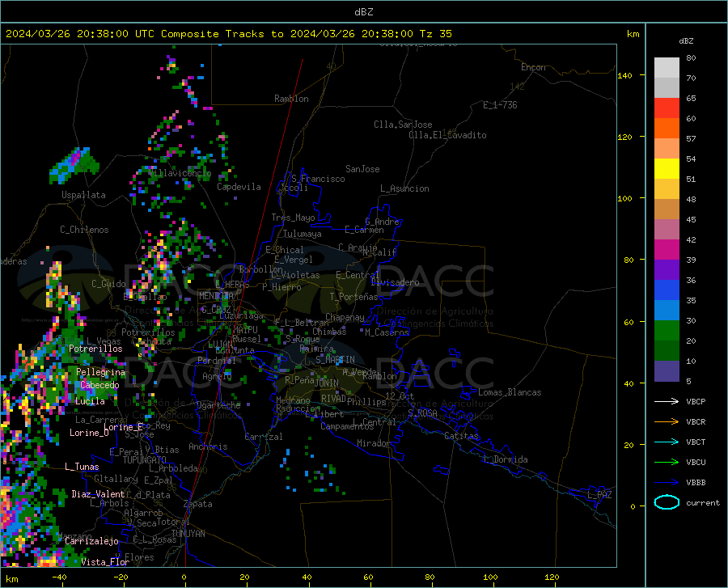Click the RIVAD map label
The width and height of the screenshot is (728, 588).
tap(333, 399)
